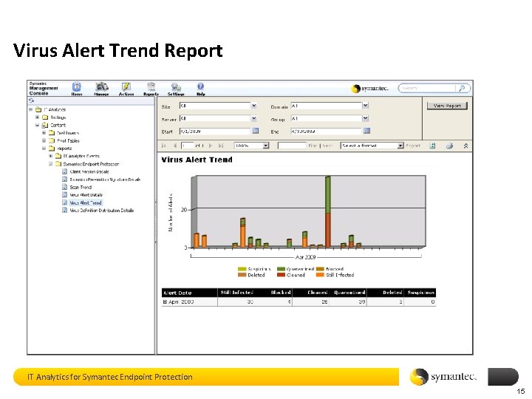Click the Start date input field
The image size is (532, 399).
coord(215,131)
